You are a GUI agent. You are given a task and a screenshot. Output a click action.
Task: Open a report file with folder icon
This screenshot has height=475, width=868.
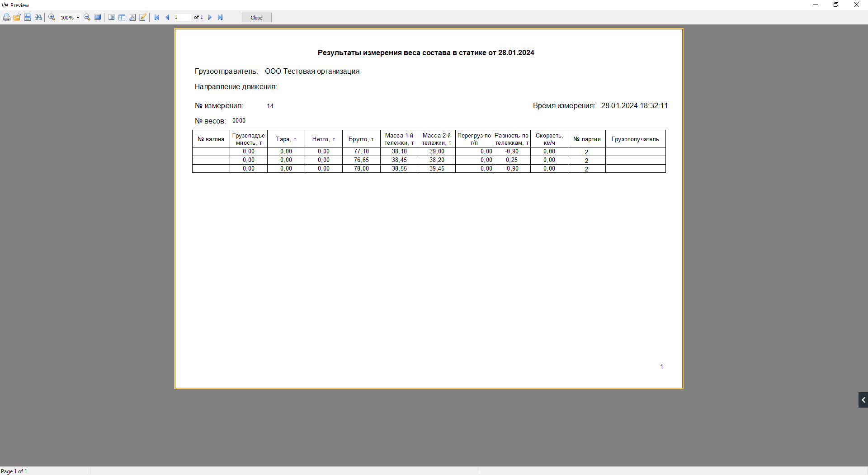point(17,18)
